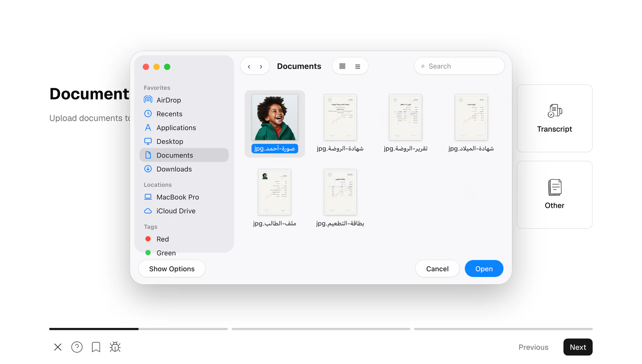Go to Recents in the sidebar
642x364 pixels.
(184, 114)
